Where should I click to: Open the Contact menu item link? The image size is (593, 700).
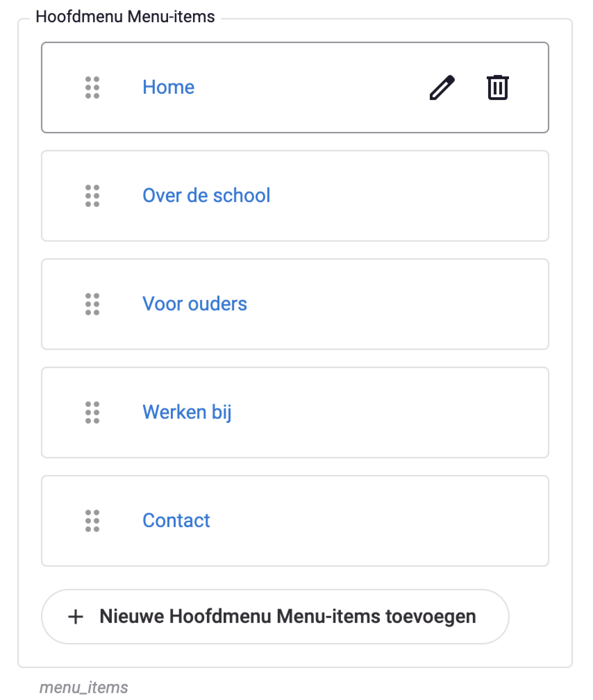pyautogui.click(x=176, y=520)
